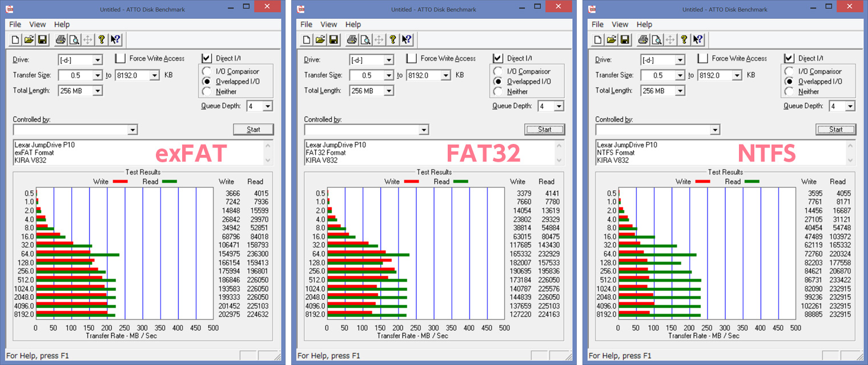Open the View menu in FAT32 window
Viewport: 868px width, 365px height.
pos(328,25)
